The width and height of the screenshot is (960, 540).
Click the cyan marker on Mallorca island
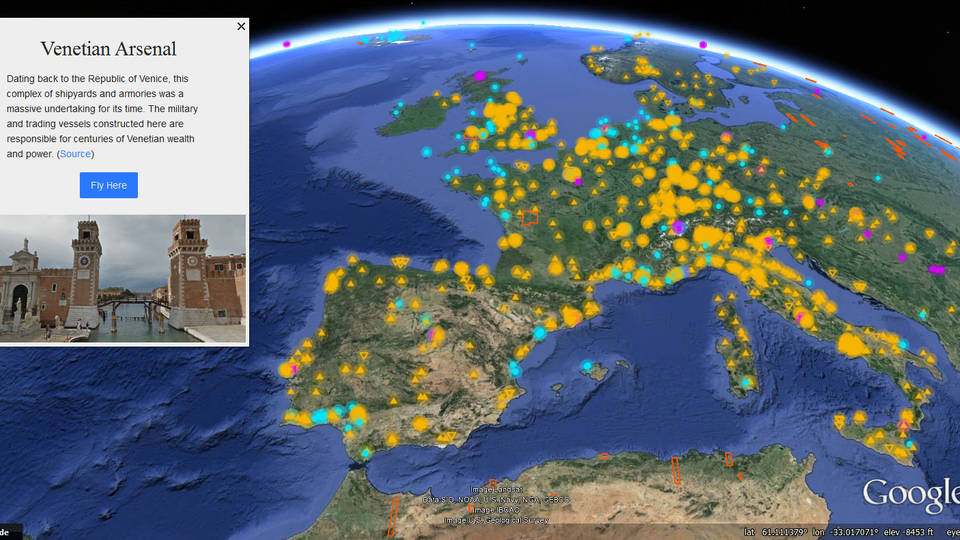[x=587, y=366]
